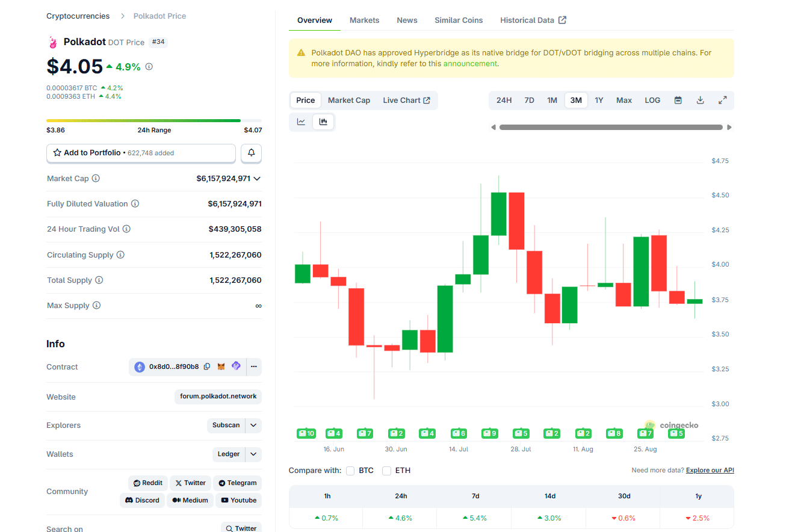Copy the contract address icon
The height and width of the screenshot is (532, 801).
(x=207, y=367)
